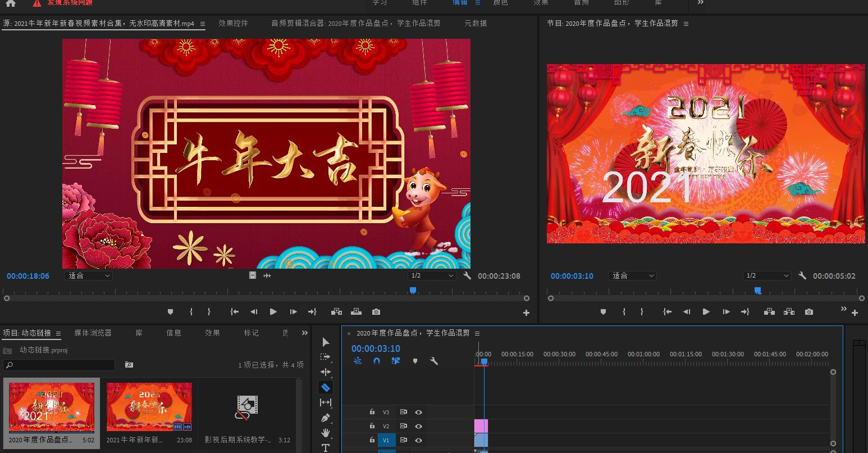Toggle Linked Selection in the timeline
This screenshot has width=868, height=453.
tap(396, 361)
